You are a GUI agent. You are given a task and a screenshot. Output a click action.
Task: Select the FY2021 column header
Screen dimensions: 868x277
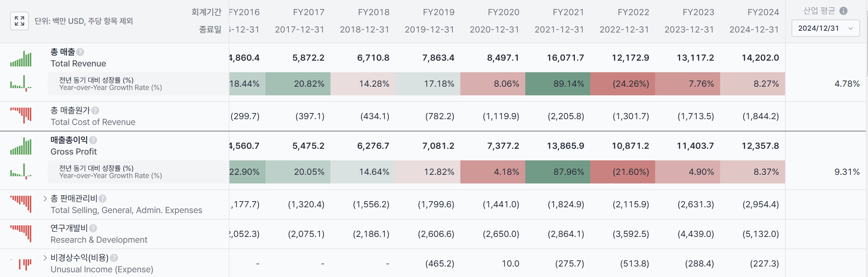[568, 12]
